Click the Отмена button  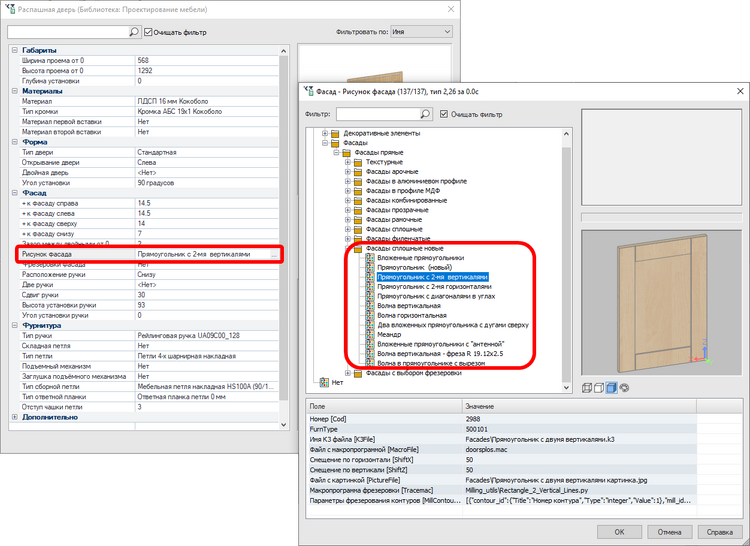[669, 532]
